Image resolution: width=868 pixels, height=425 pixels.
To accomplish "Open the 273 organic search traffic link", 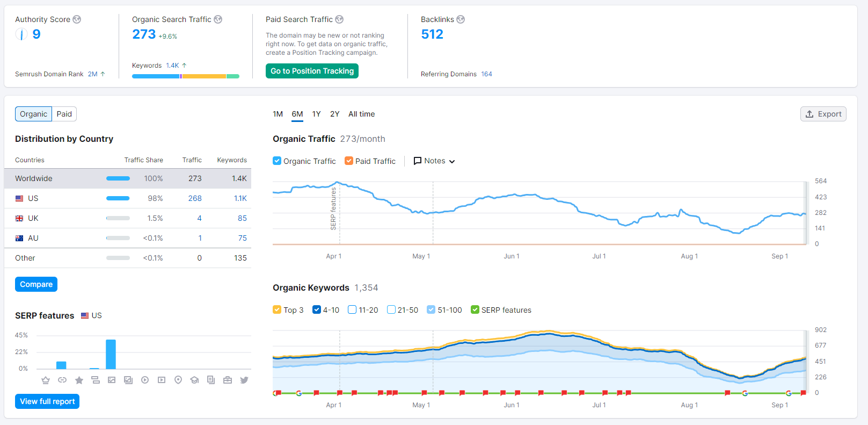I will point(144,34).
